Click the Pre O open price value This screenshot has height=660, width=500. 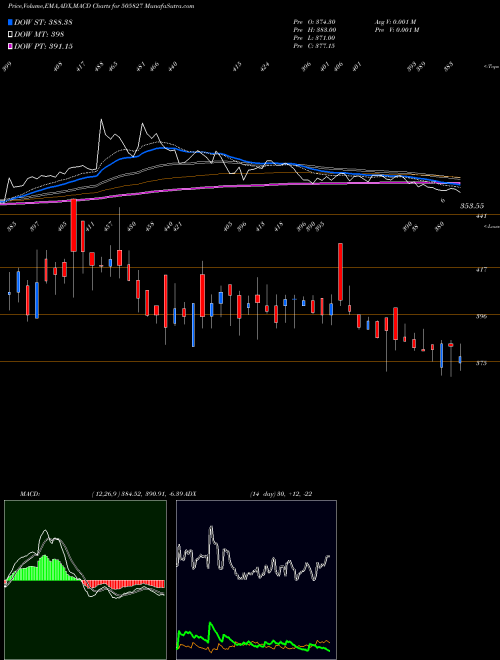pyautogui.click(x=314, y=22)
